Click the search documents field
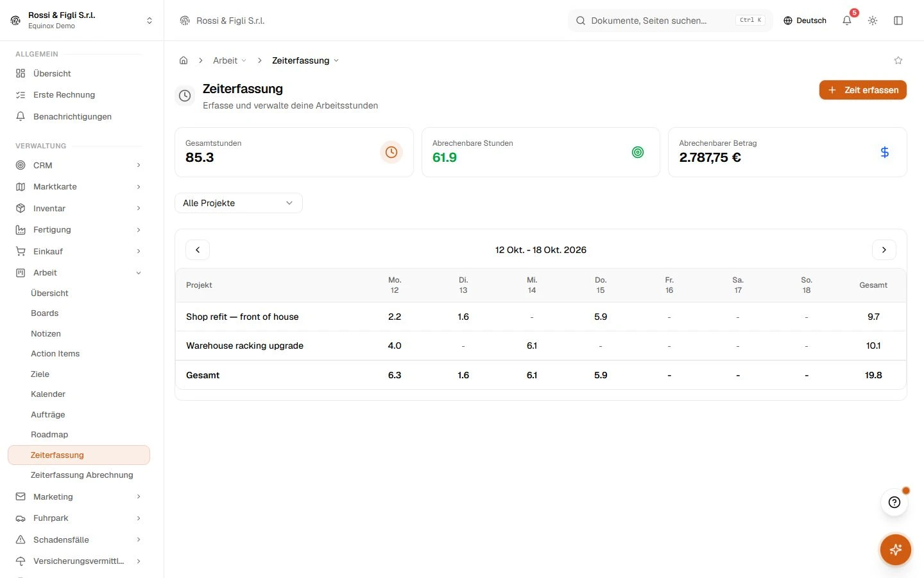The width and height of the screenshot is (924, 578). [x=671, y=21]
